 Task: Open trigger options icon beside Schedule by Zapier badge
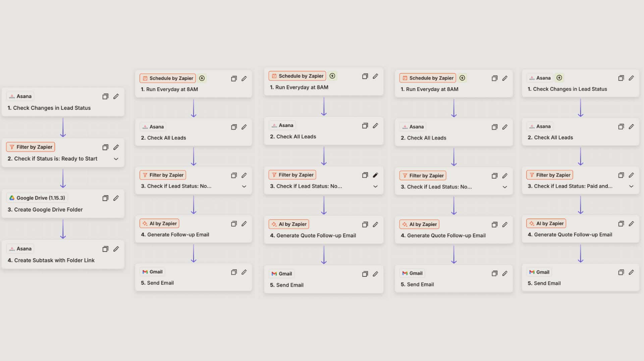tap(202, 78)
